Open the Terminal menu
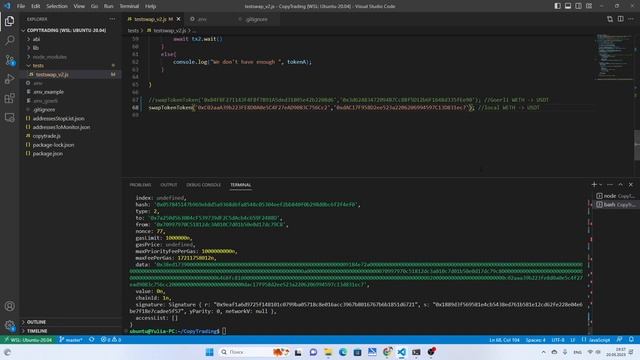Image resolution: width=640 pixels, height=360 pixels. (129, 6)
